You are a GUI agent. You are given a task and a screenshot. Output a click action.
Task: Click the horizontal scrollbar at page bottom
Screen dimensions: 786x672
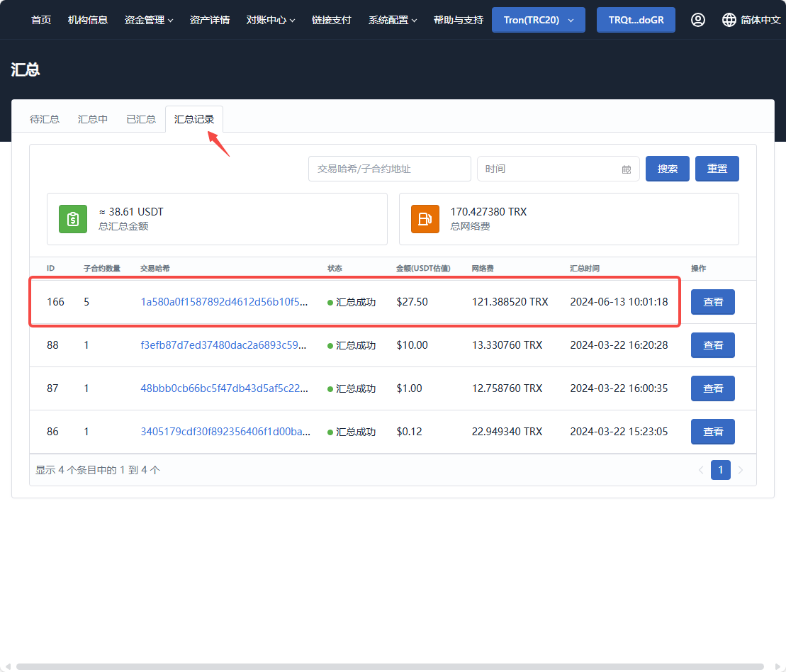(x=390, y=666)
